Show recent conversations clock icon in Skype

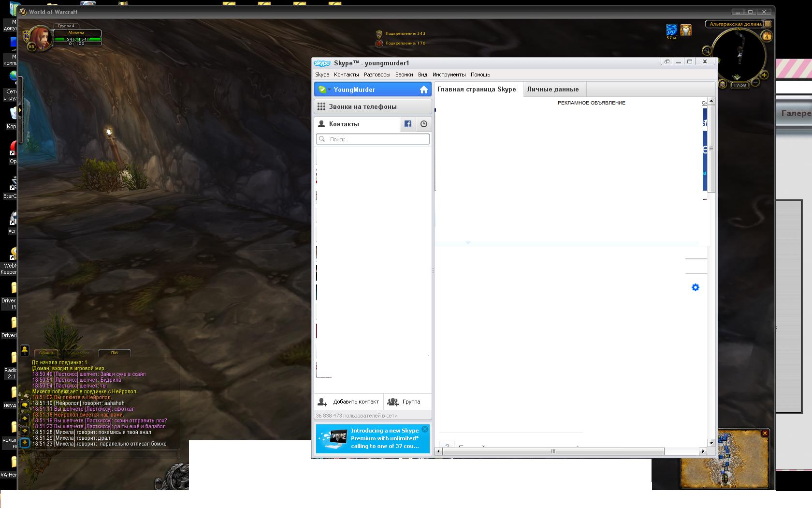point(424,124)
